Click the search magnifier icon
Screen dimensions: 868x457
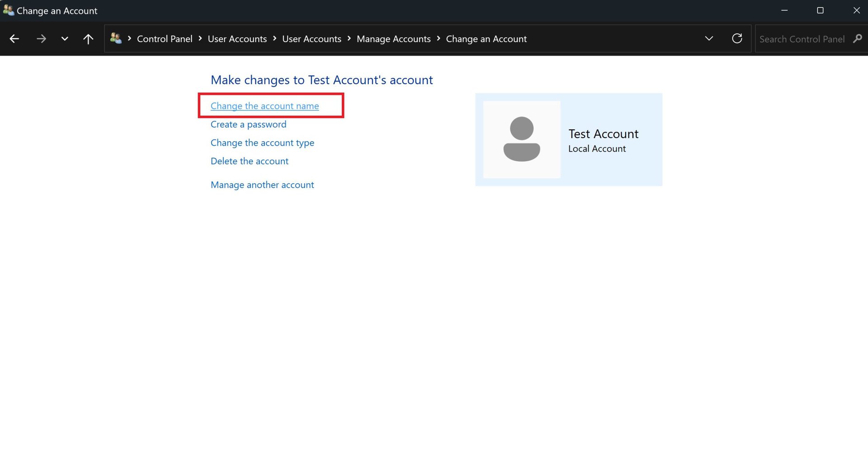click(x=858, y=39)
